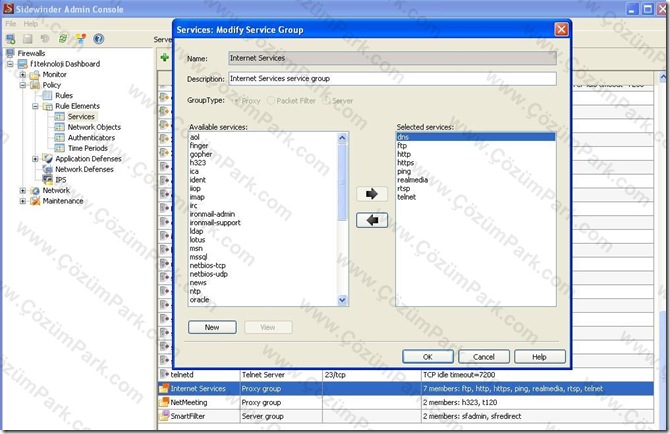Collapse the Rule Elements node
The image size is (670, 434).
click(x=35, y=106)
